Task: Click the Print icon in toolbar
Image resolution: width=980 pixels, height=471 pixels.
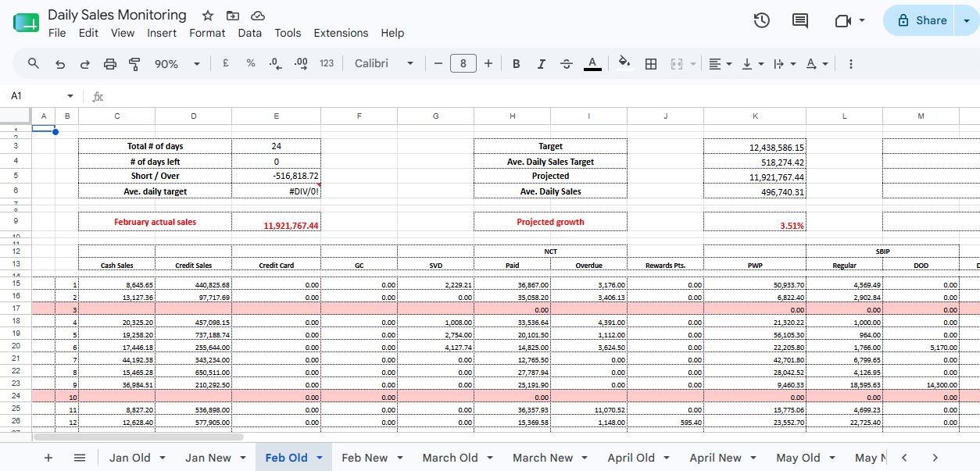Action: [x=110, y=64]
